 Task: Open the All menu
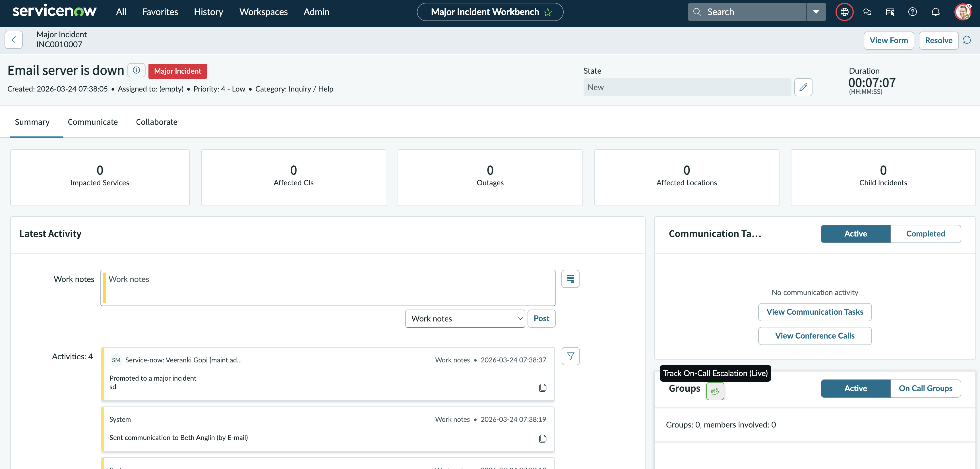pyautogui.click(x=121, y=12)
